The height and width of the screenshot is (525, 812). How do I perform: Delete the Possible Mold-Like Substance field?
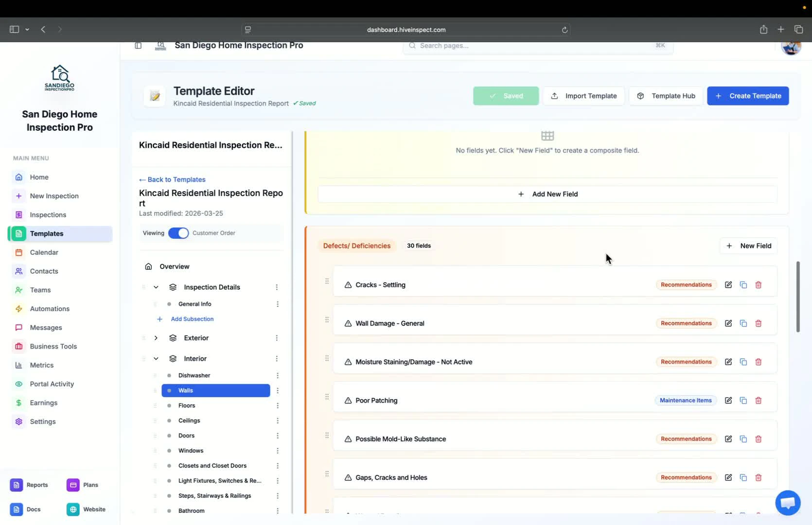[x=759, y=439]
